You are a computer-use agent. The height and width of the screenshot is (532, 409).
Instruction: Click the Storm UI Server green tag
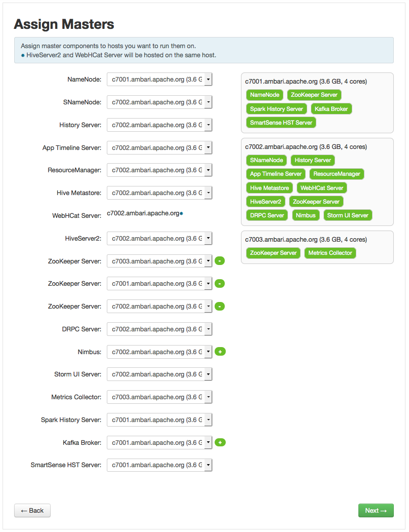tap(348, 215)
